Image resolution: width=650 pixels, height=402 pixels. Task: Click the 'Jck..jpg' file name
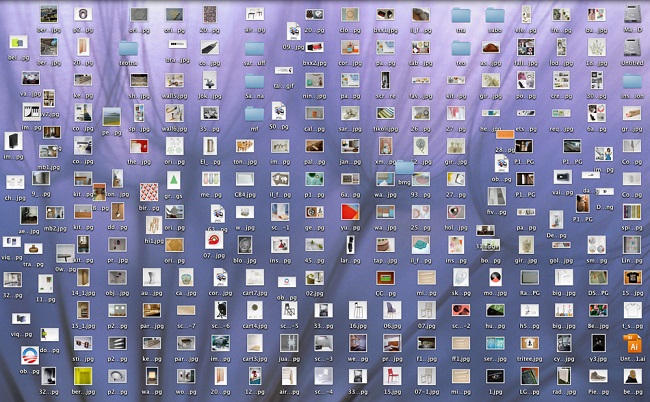[210, 96]
